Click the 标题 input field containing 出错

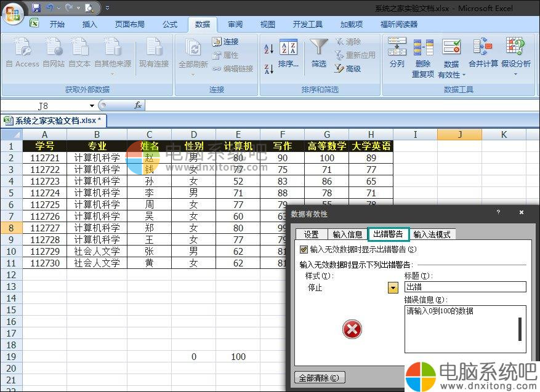pos(465,287)
